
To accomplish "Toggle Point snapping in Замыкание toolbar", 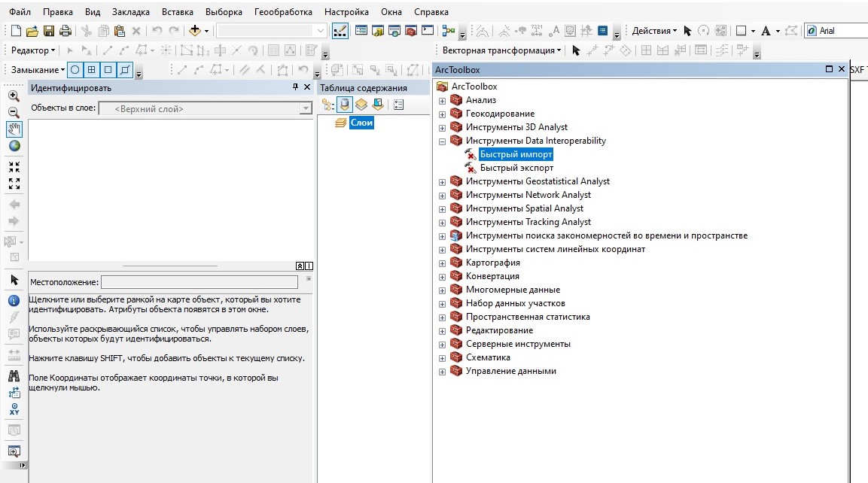I will 75,70.
